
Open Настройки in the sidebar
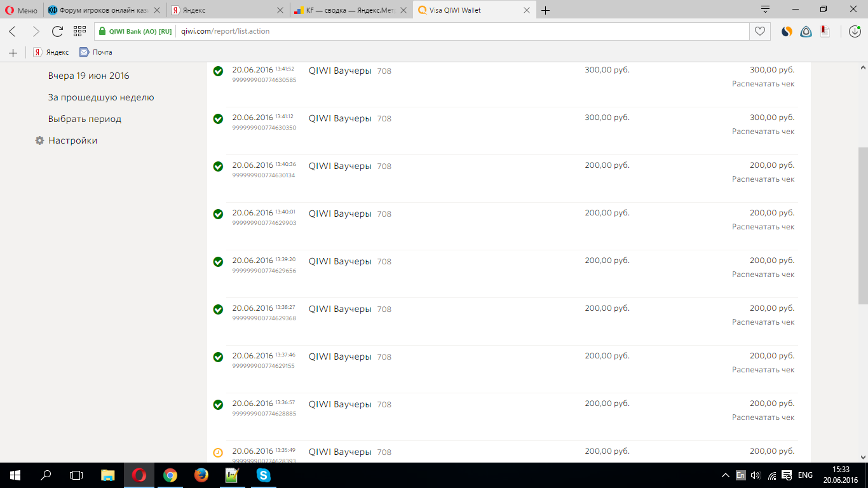pyautogui.click(x=73, y=140)
